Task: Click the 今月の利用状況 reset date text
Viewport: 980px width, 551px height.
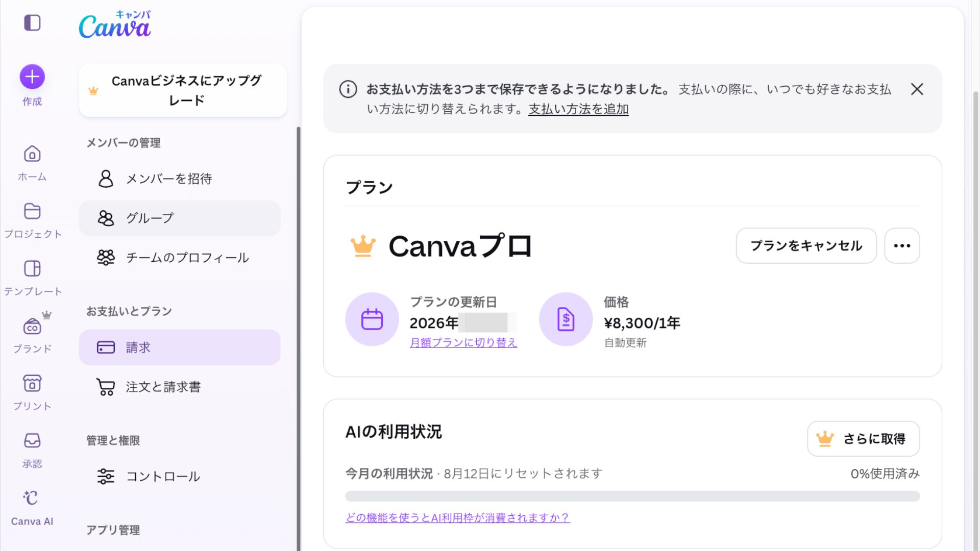Action: pyautogui.click(x=474, y=474)
